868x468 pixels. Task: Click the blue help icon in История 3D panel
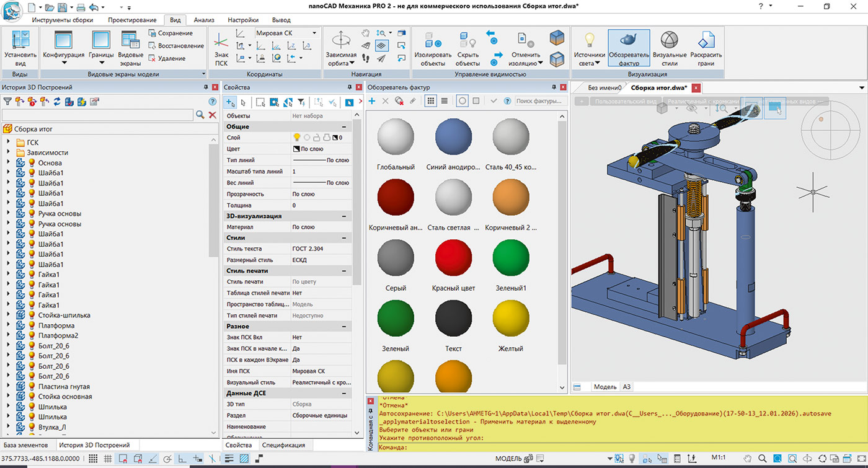coord(212,101)
